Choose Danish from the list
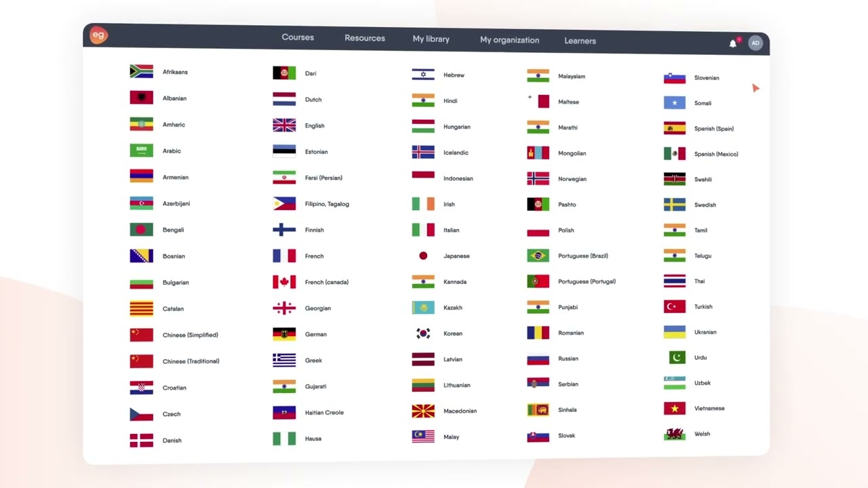This screenshot has height=488, width=868. [172, 441]
